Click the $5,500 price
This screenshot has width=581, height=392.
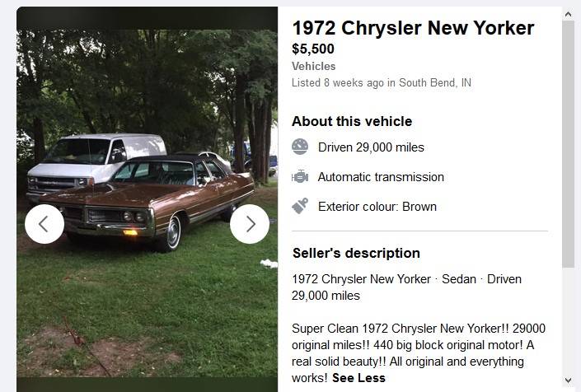313,49
